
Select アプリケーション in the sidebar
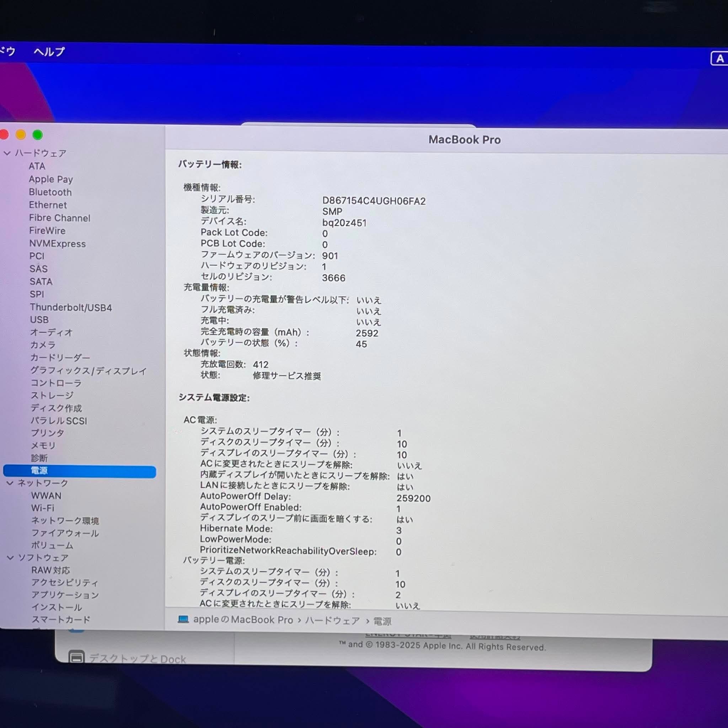click(65, 595)
